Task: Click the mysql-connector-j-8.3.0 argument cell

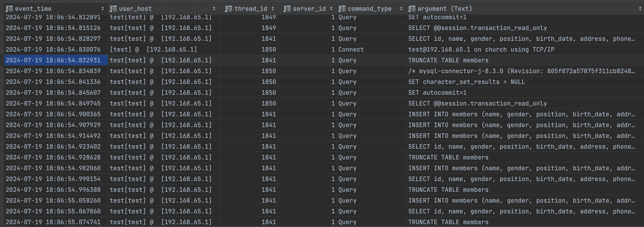Action: click(525, 71)
